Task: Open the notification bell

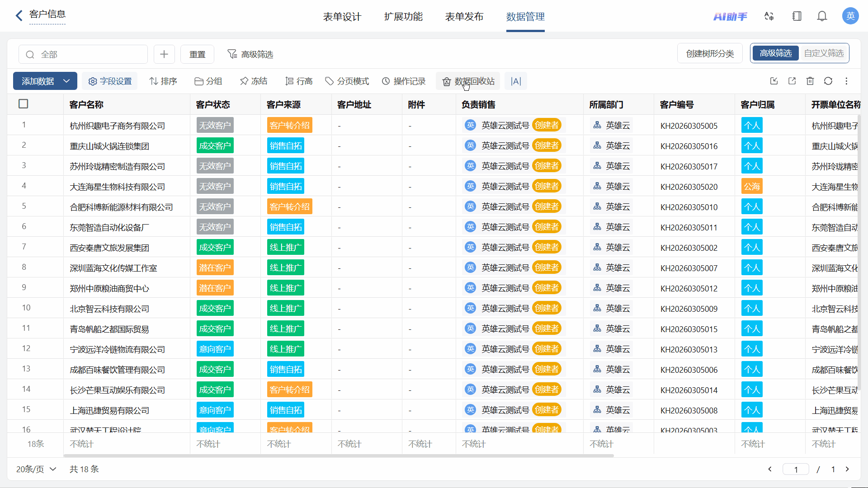Action: 822,16
